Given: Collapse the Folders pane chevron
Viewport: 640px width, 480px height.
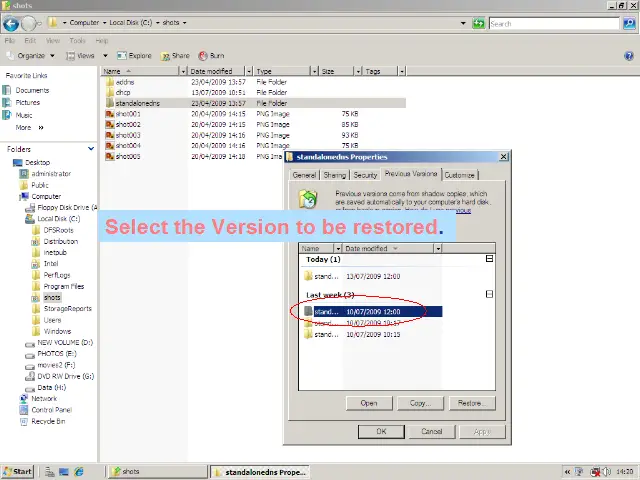Looking at the screenshot, I should tap(91, 149).
